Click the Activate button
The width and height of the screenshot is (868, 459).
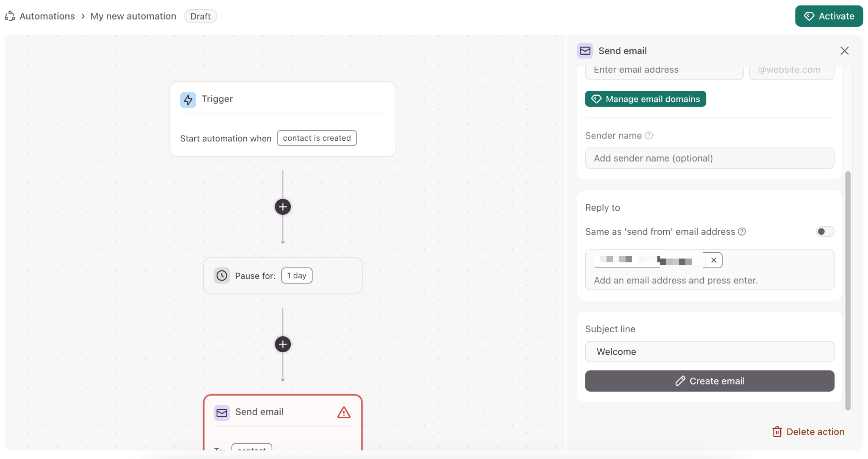coord(829,16)
